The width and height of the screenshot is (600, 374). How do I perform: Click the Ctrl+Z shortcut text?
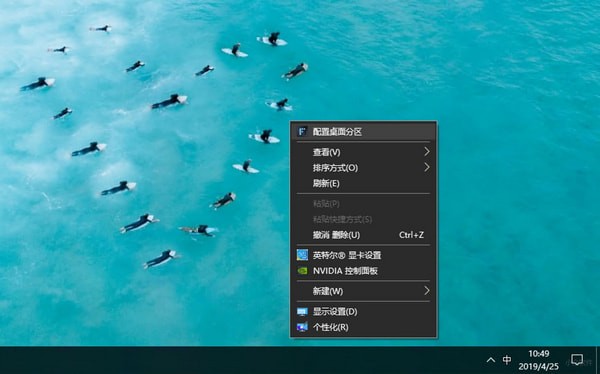click(x=411, y=235)
